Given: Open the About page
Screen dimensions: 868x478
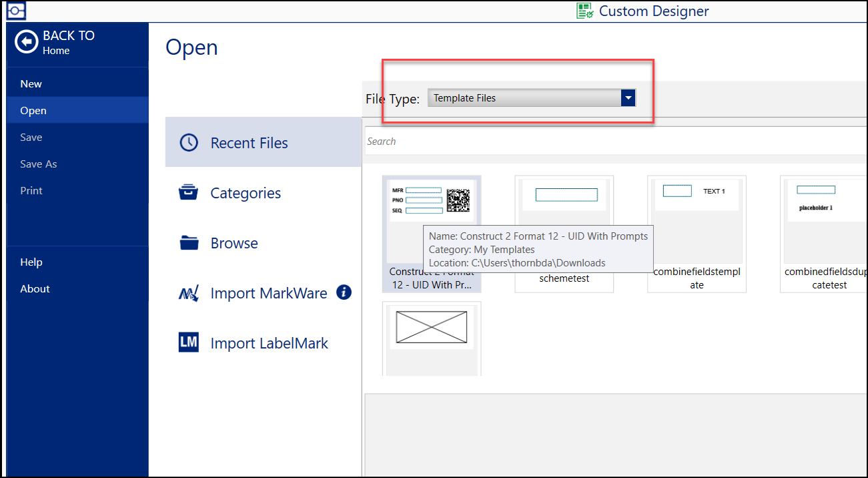Looking at the screenshot, I should point(35,288).
